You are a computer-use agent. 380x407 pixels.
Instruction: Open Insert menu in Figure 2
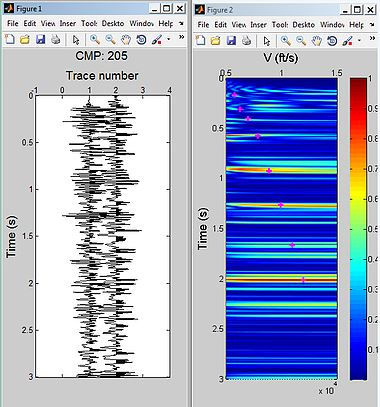coord(258,25)
